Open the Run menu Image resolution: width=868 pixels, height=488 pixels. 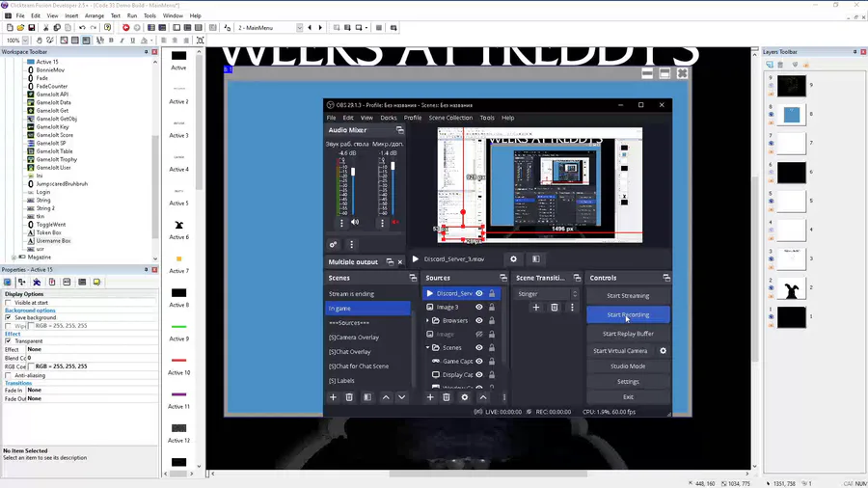(x=132, y=16)
